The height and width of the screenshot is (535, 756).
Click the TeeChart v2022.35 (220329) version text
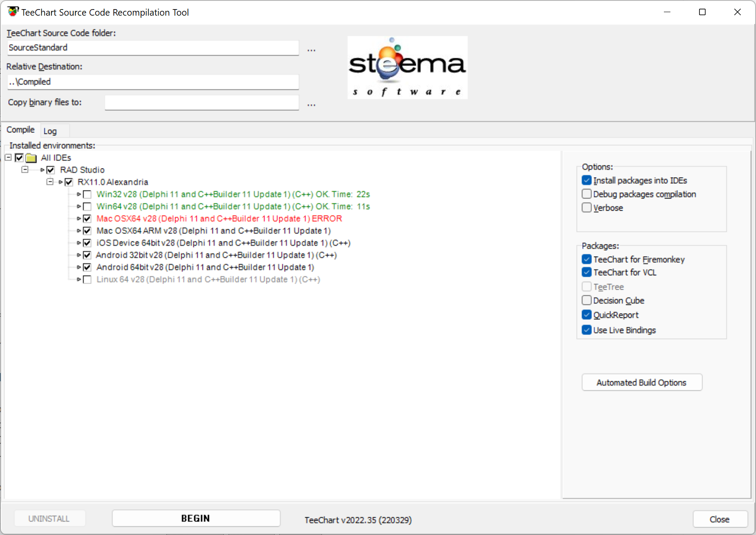pyautogui.click(x=358, y=520)
